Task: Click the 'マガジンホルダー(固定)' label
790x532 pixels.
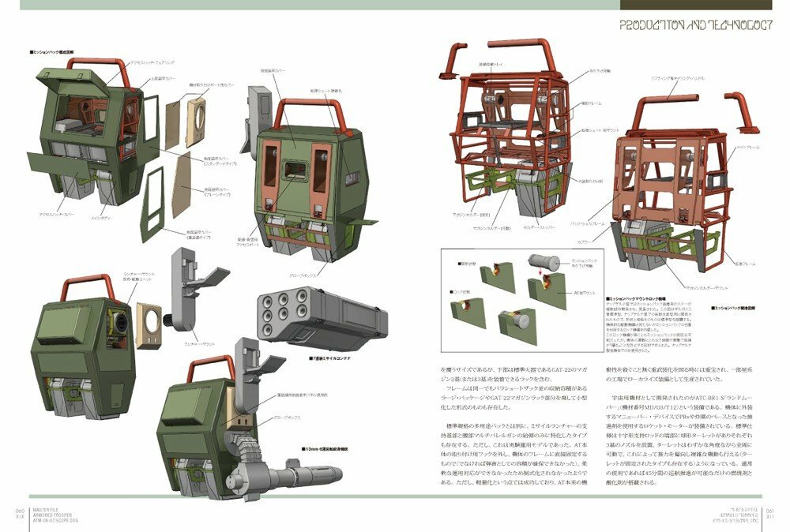Action: [x=471, y=215]
